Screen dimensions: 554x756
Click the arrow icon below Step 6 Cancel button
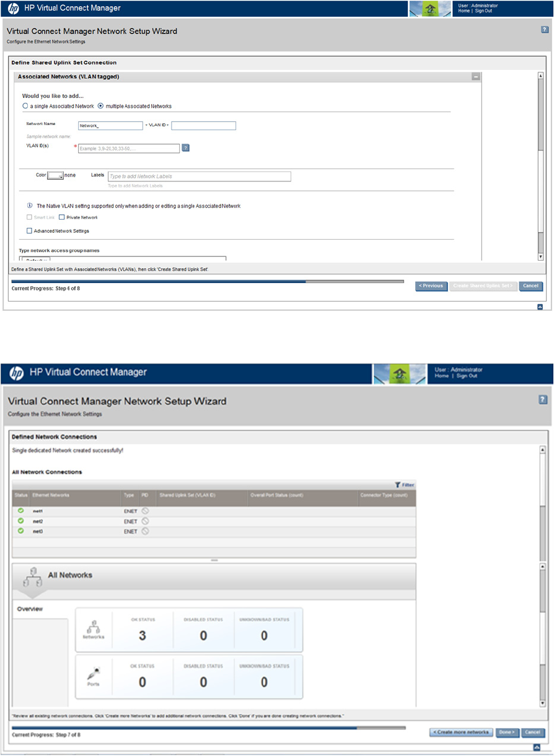540,306
